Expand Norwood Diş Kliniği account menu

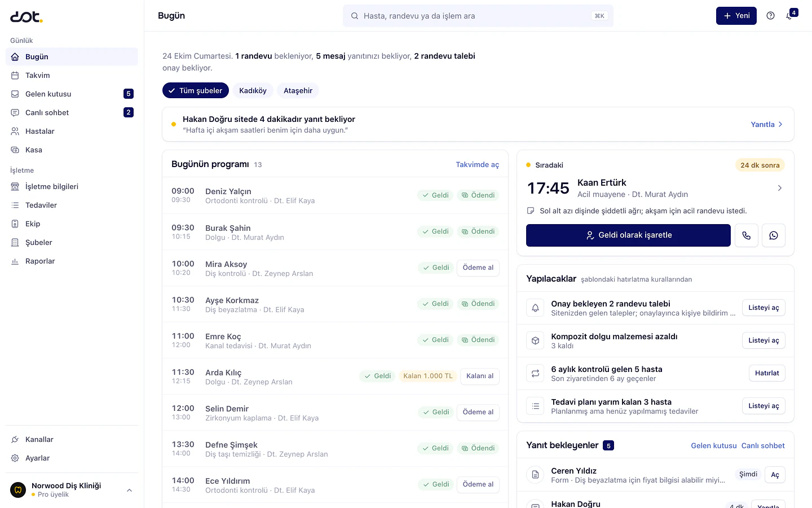pos(129,490)
